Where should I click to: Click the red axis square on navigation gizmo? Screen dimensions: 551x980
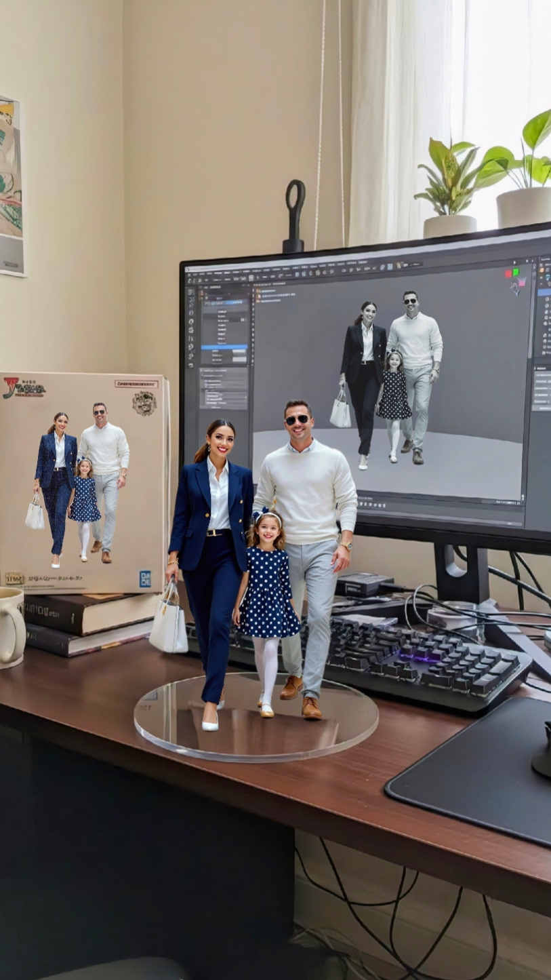pos(508,273)
